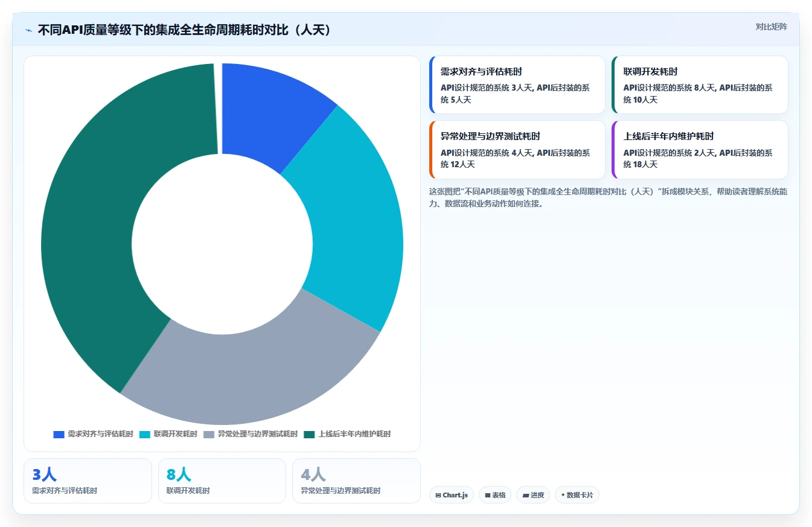The height and width of the screenshot is (527, 812).
Task: Click legend text 上线后半年内维护耗时
Action: 354,434
